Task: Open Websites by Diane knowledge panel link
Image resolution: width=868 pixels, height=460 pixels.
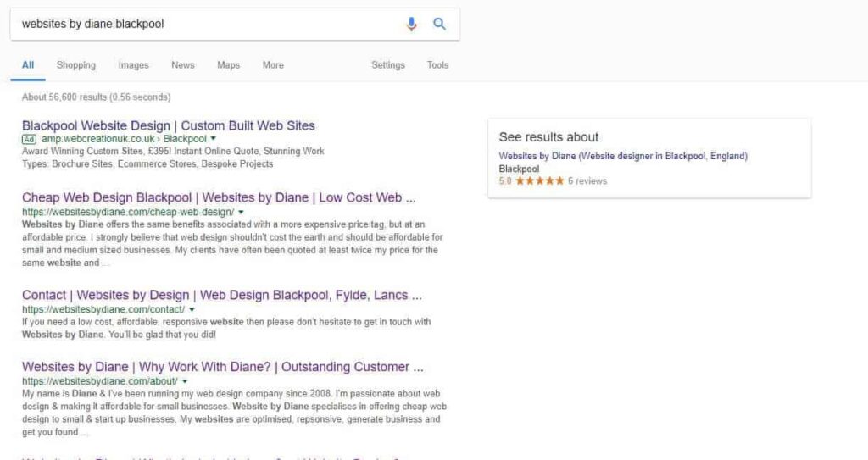Action: (x=623, y=156)
